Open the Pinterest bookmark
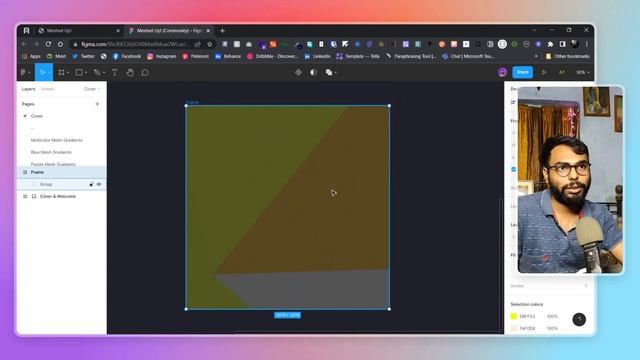This screenshot has width=640, height=360. pos(196,56)
